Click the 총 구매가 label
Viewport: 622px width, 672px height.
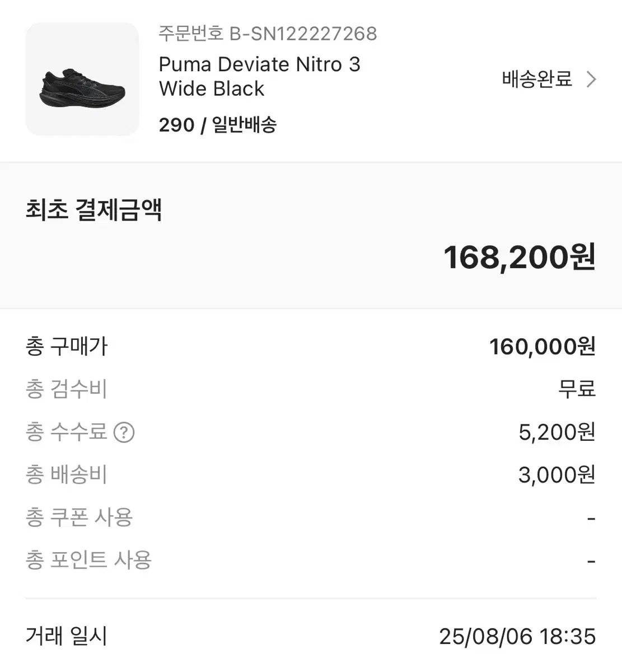[x=66, y=346]
